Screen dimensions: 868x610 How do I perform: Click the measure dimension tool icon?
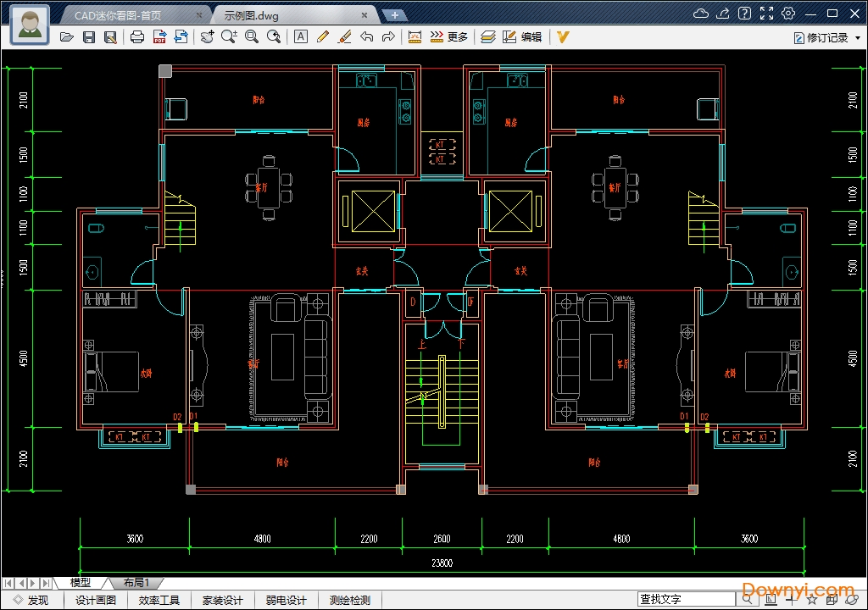pyautogui.click(x=415, y=37)
